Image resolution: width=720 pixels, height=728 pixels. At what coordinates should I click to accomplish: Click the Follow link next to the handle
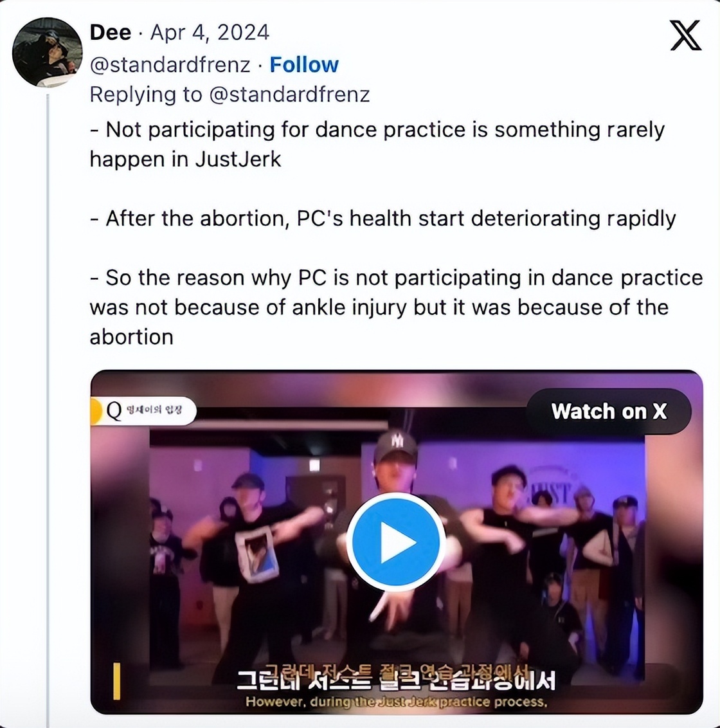coord(304,64)
